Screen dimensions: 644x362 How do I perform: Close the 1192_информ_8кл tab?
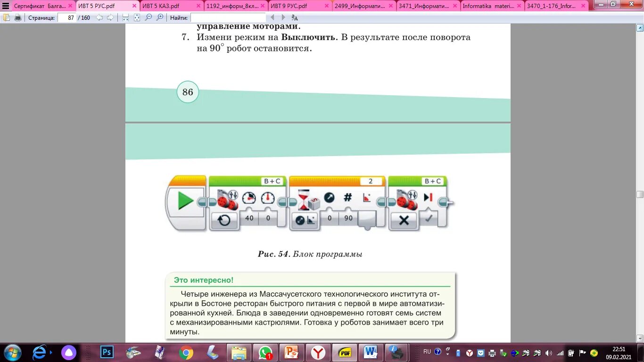pyautogui.click(x=263, y=6)
